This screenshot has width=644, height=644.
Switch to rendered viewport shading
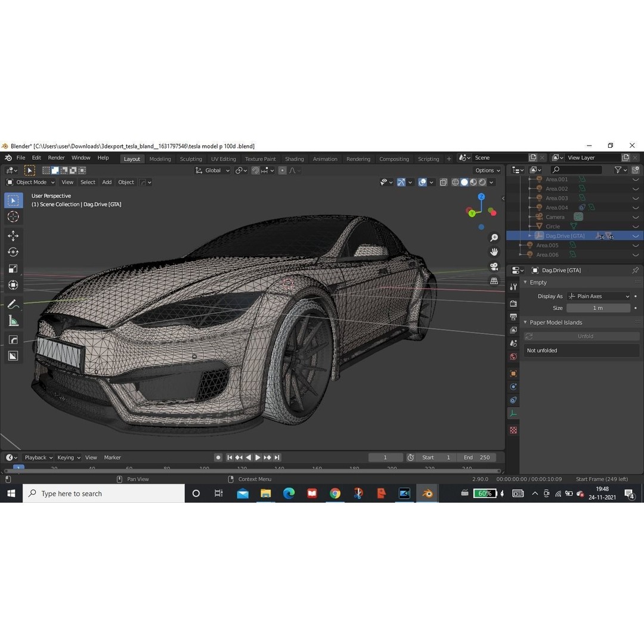482,182
